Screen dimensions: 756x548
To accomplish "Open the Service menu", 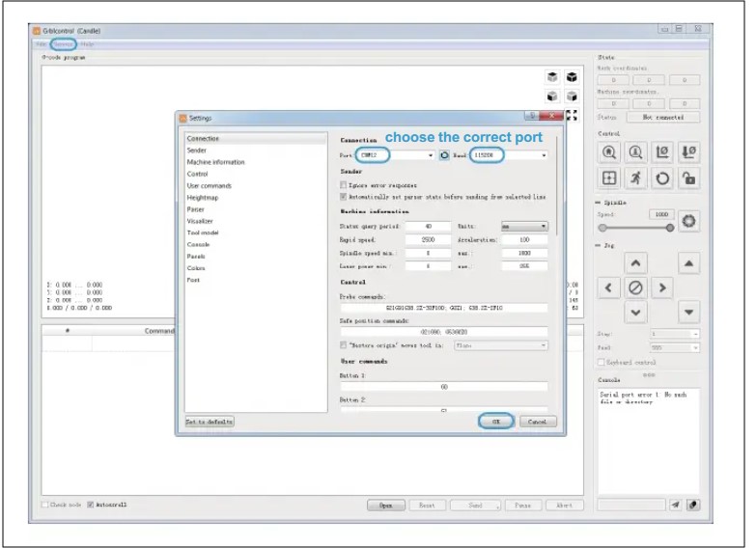I will (63, 44).
